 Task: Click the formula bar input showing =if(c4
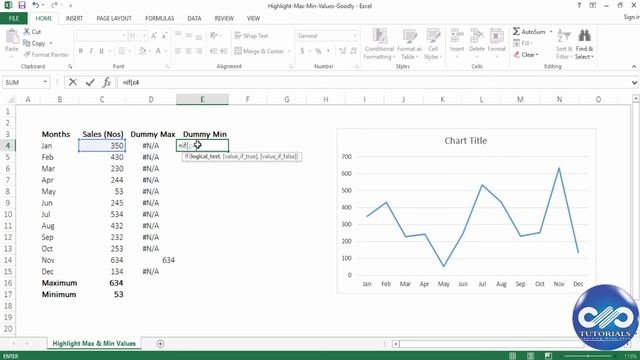pyautogui.click(x=373, y=82)
